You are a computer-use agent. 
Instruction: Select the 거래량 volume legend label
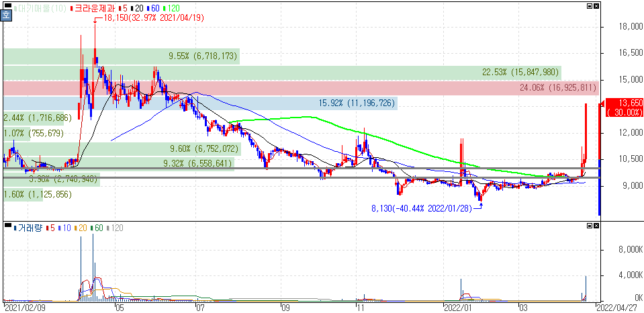28,228
